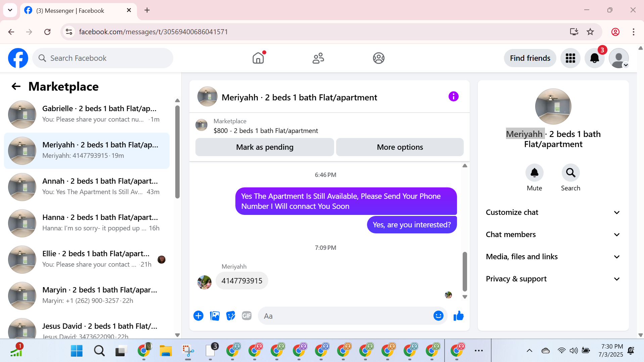Click the conversation list scrollbar thumb
644x362 pixels.
pyautogui.click(x=177, y=152)
